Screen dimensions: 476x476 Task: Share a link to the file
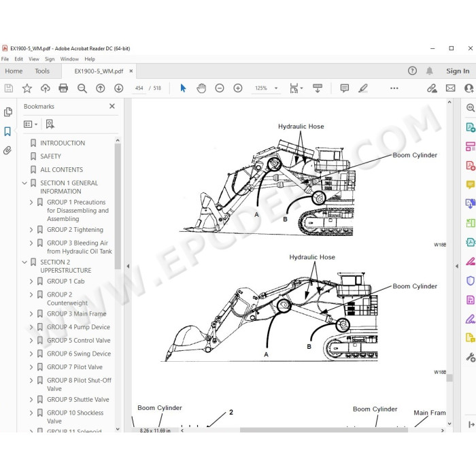432,88
